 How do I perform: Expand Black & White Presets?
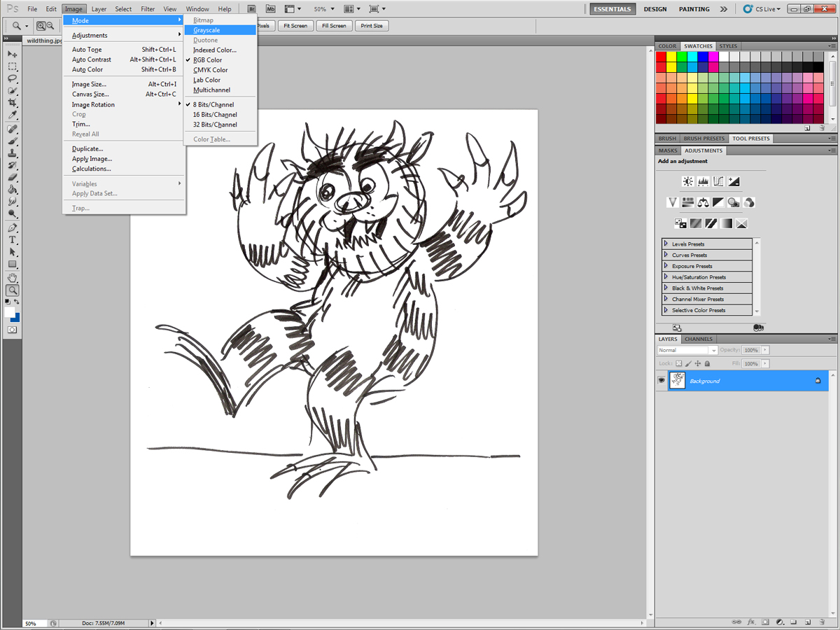pyautogui.click(x=666, y=288)
